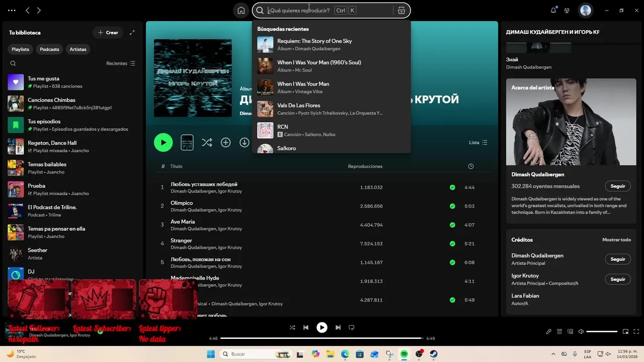Open recent search RCN

(331, 130)
